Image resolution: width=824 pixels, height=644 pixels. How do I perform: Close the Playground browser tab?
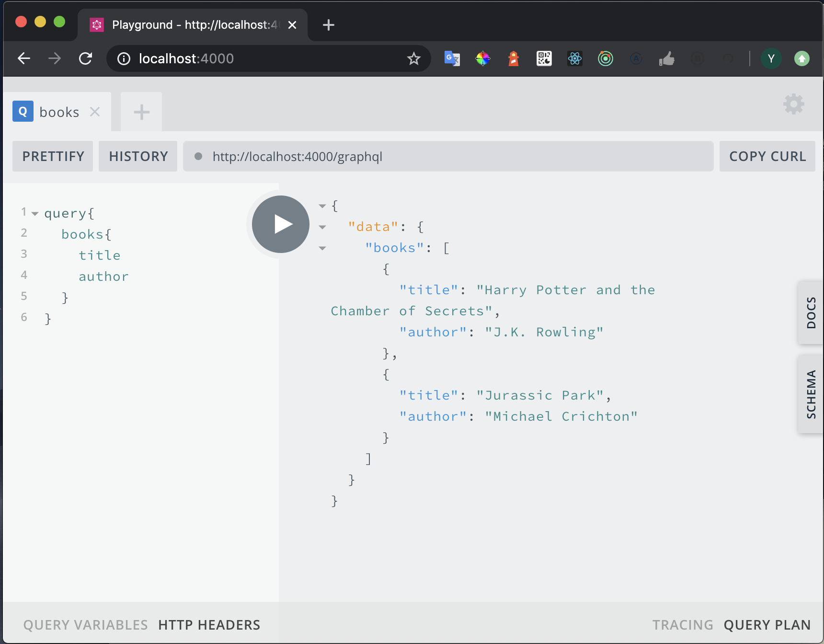(x=292, y=25)
